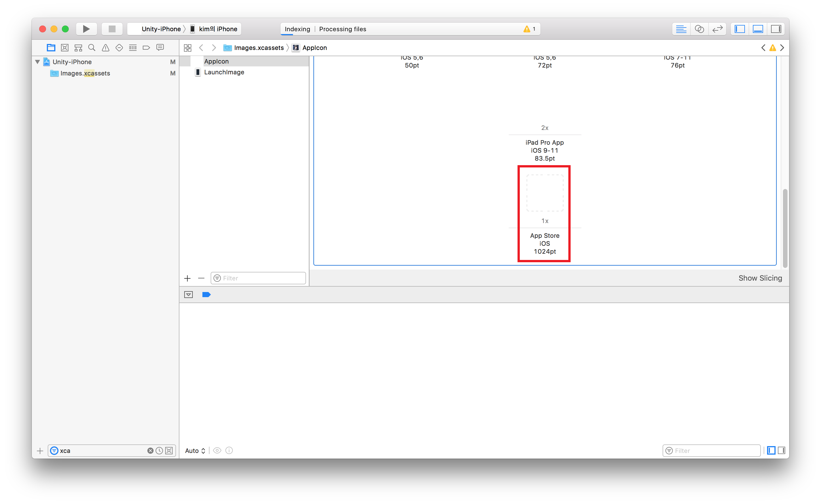
Task: Collapse the Unity-iPhone project tree
Action: [x=38, y=62]
